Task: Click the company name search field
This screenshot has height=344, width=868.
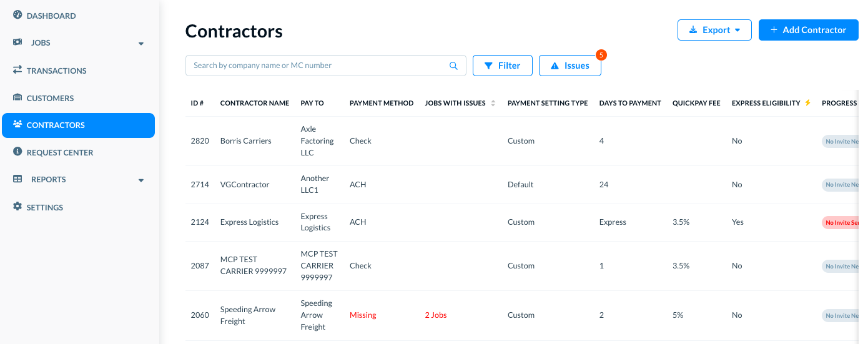Action: 318,66
